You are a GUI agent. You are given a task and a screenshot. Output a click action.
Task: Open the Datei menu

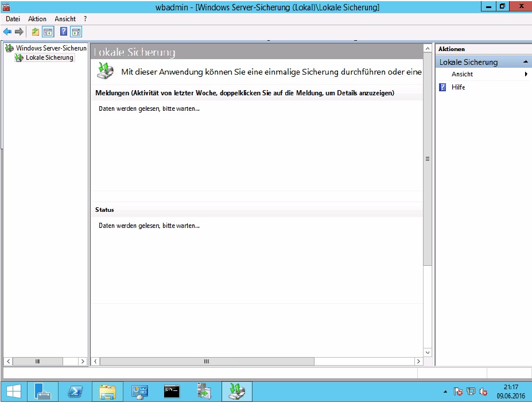[13, 19]
